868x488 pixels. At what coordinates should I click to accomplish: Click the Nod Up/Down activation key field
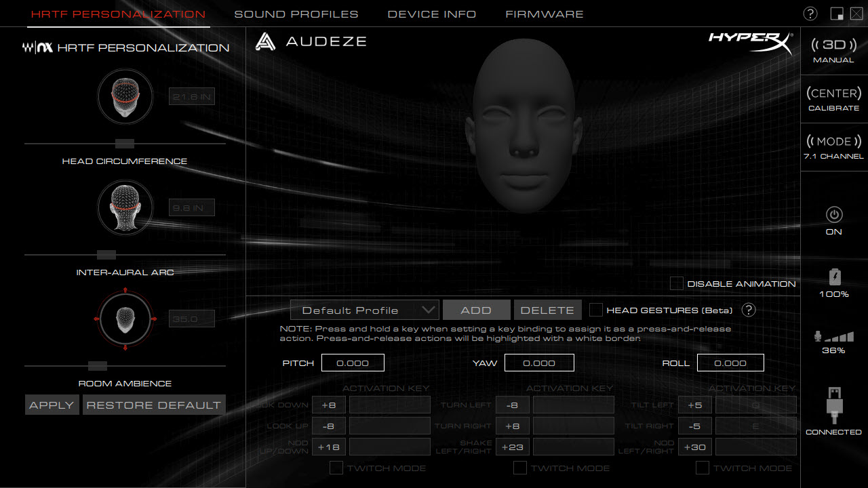coord(390,447)
